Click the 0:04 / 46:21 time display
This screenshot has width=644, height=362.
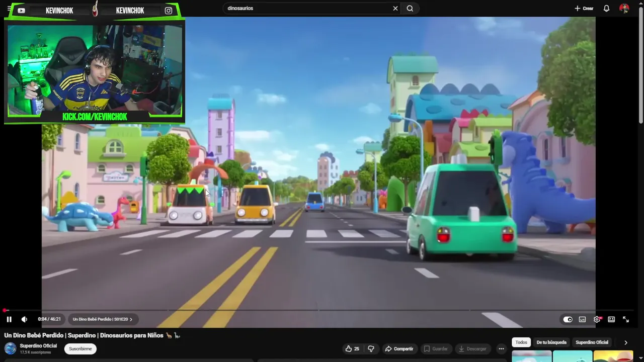click(49, 319)
